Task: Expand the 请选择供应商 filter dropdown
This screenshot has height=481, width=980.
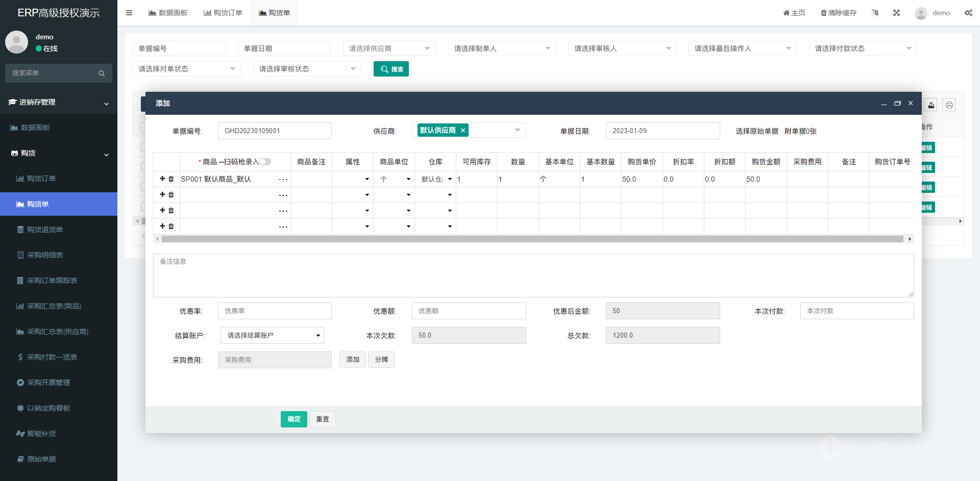Action: click(389, 48)
